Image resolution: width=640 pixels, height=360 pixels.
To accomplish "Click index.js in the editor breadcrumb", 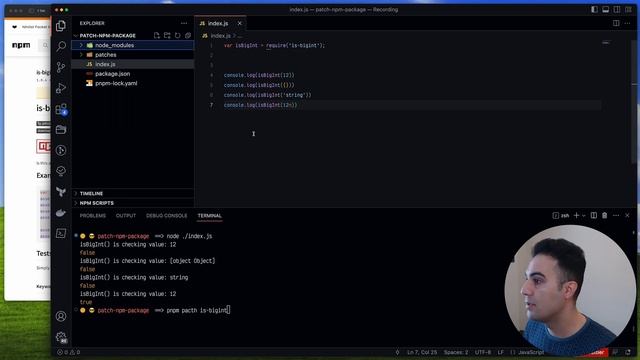I will pyautogui.click(x=220, y=36).
